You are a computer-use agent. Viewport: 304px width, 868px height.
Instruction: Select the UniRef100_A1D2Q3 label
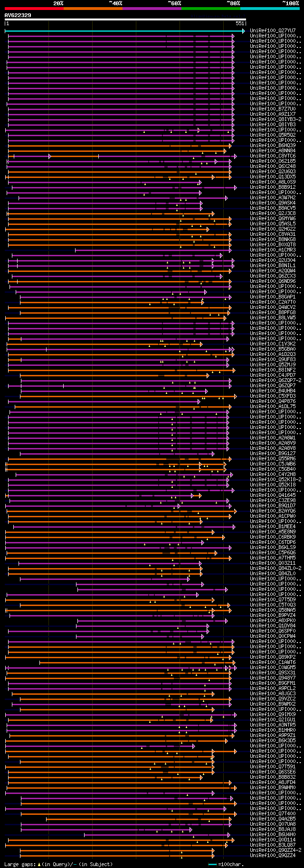pos(273,354)
